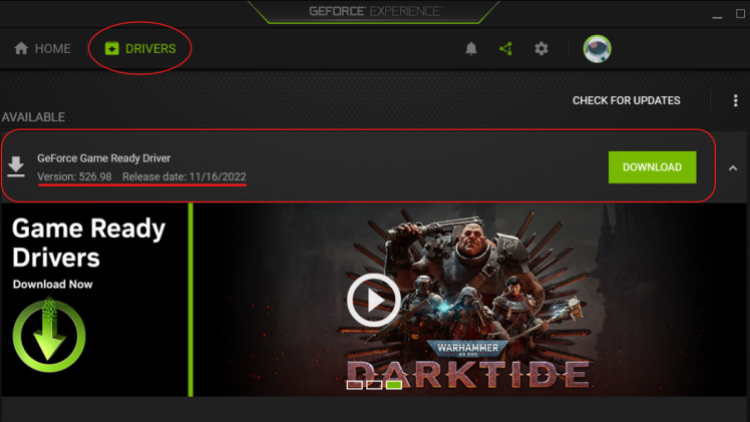750x422 pixels.
Task: Open the three-dot more options menu
Action: point(735,100)
